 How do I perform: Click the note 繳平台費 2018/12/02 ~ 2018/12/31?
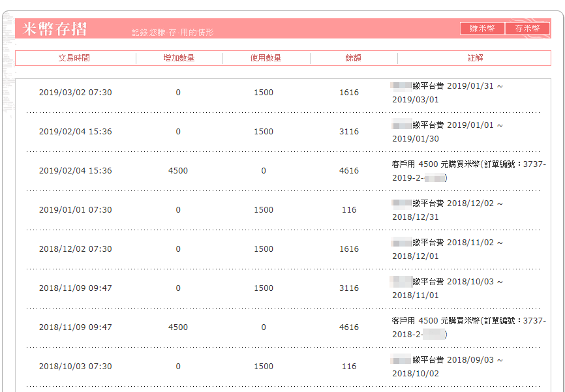(x=447, y=210)
